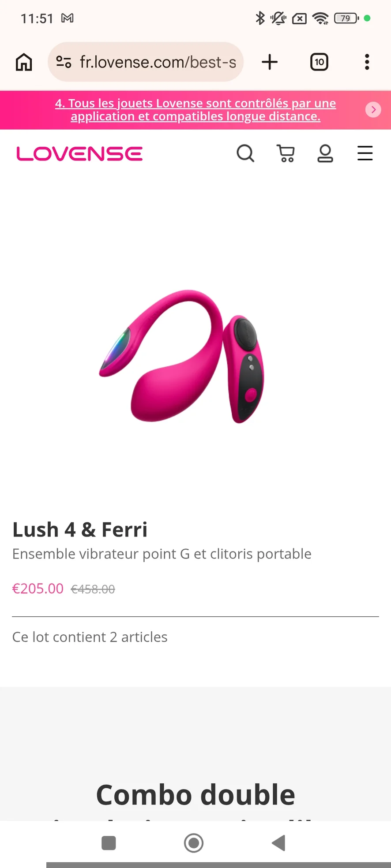Open the pink promotional banner link
The image size is (391, 868).
(x=195, y=110)
